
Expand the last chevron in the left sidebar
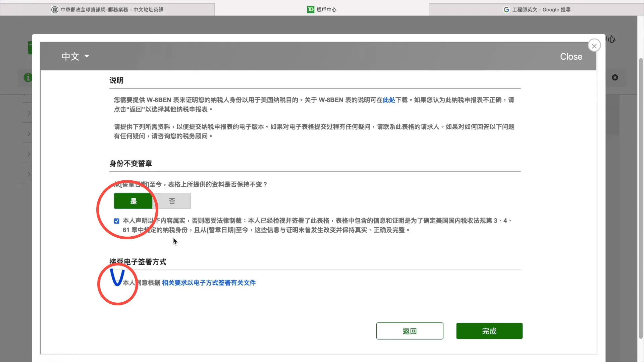coord(29,174)
